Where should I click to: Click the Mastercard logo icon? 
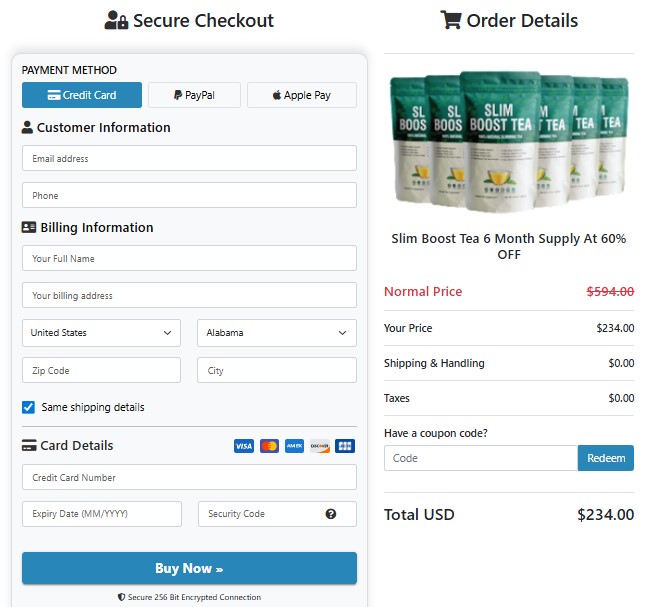269,446
